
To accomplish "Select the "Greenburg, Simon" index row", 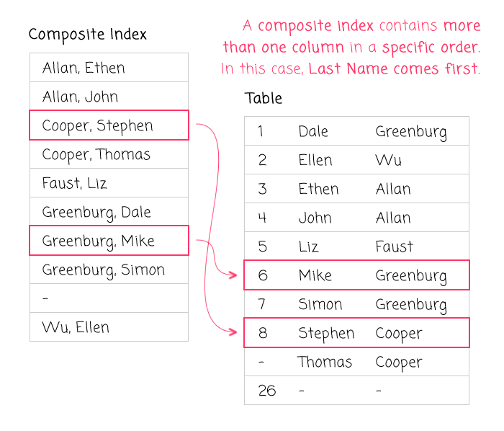I will pyautogui.click(x=109, y=270).
